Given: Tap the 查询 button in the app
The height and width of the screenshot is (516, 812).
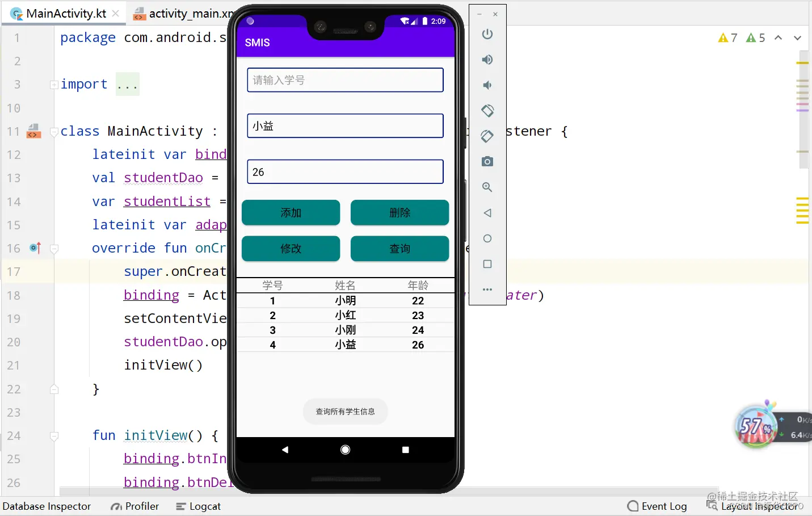Looking at the screenshot, I should click(399, 249).
